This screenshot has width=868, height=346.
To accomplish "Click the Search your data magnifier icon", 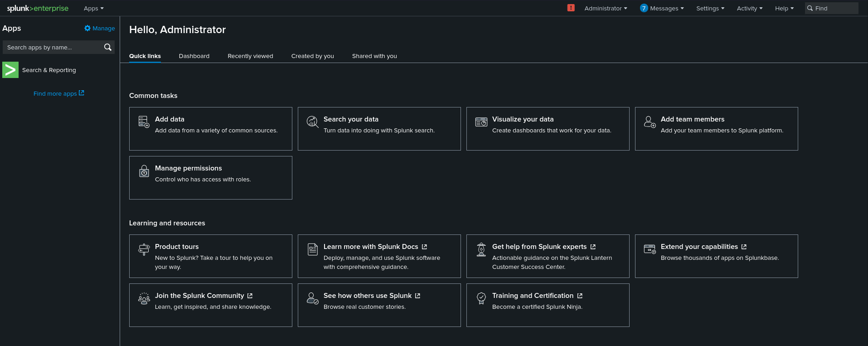I will click(x=312, y=122).
